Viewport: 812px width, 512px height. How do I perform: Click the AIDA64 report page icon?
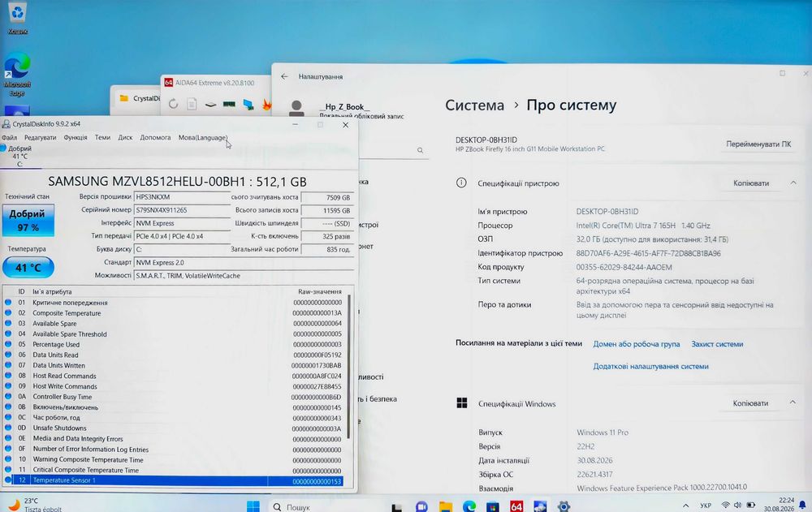[192, 104]
